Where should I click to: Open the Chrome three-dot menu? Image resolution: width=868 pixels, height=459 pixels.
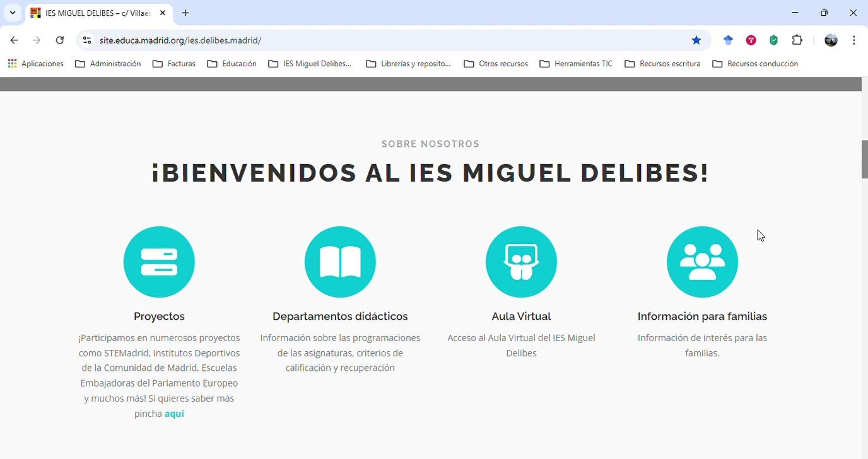853,40
